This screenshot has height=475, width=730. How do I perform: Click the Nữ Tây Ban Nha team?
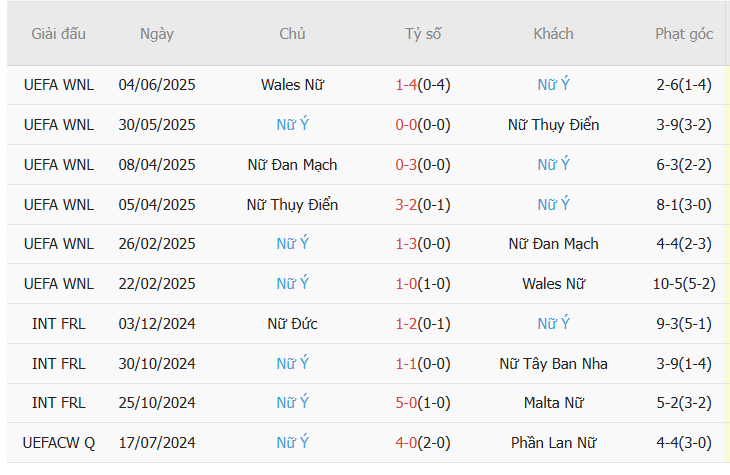(x=553, y=364)
